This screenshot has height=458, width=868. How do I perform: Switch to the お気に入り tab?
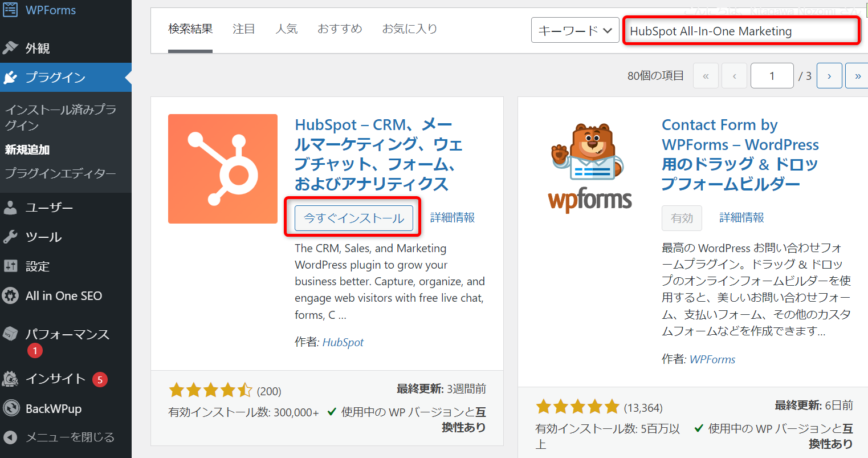pyautogui.click(x=410, y=29)
